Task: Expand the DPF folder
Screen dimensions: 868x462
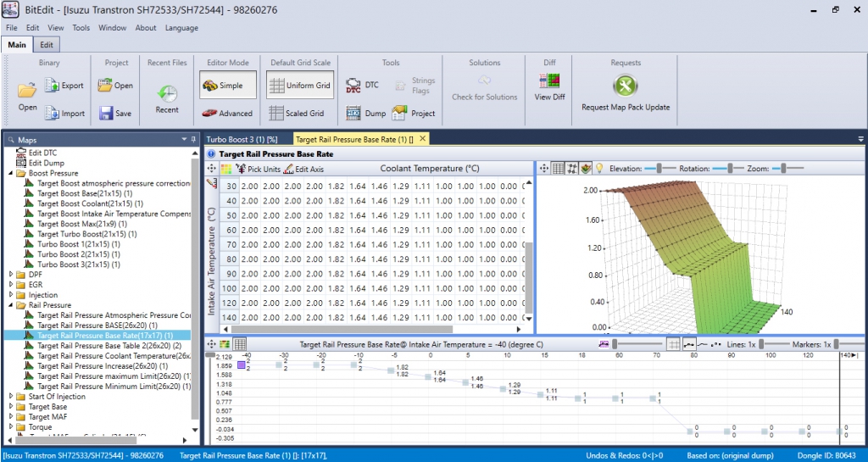Action: 11,275
